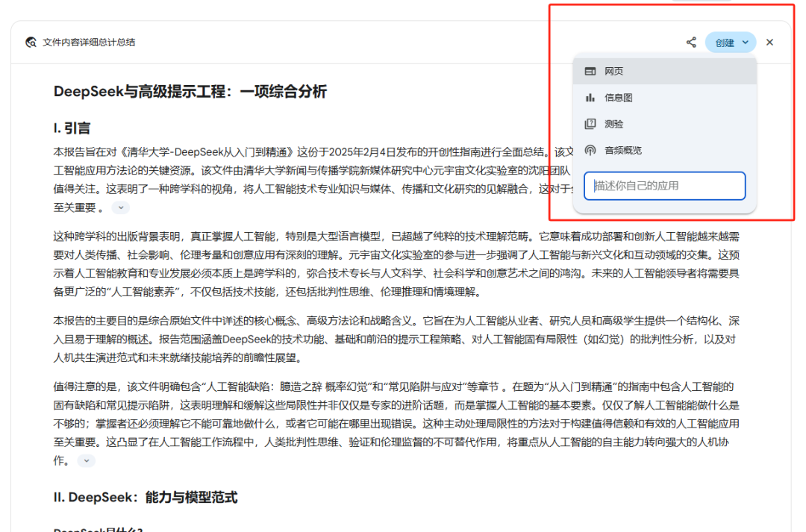Select 测验 from the create menu
This screenshot has width=806, height=532.
[665, 124]
